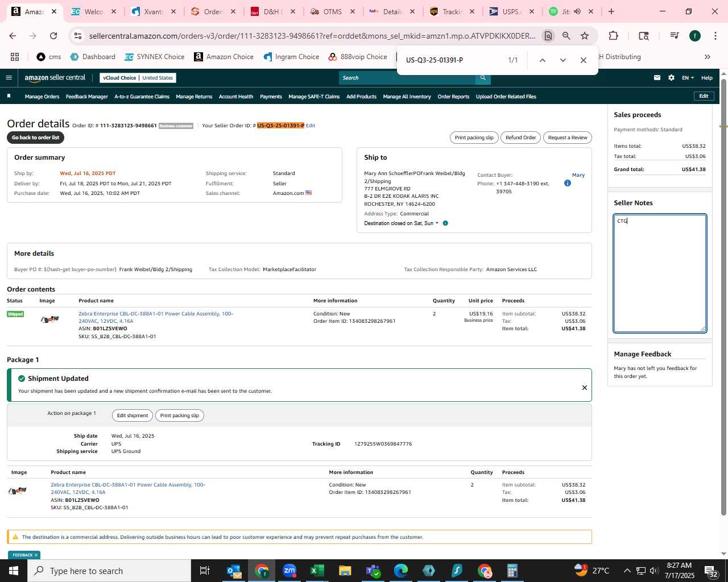This screenshot has width=728, height=582.
Task: Click the Edit button on navigation bar
Action: 704,96
